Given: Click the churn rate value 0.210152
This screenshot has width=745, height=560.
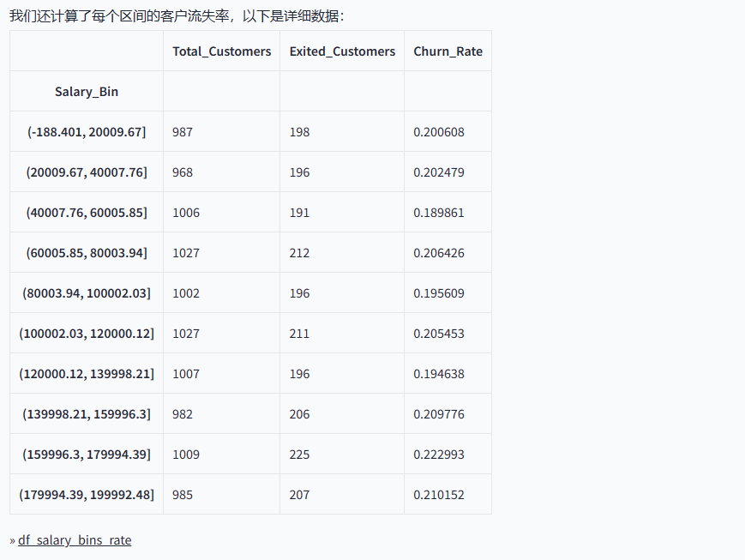Looking at the screenshot, I should (439, 496).
